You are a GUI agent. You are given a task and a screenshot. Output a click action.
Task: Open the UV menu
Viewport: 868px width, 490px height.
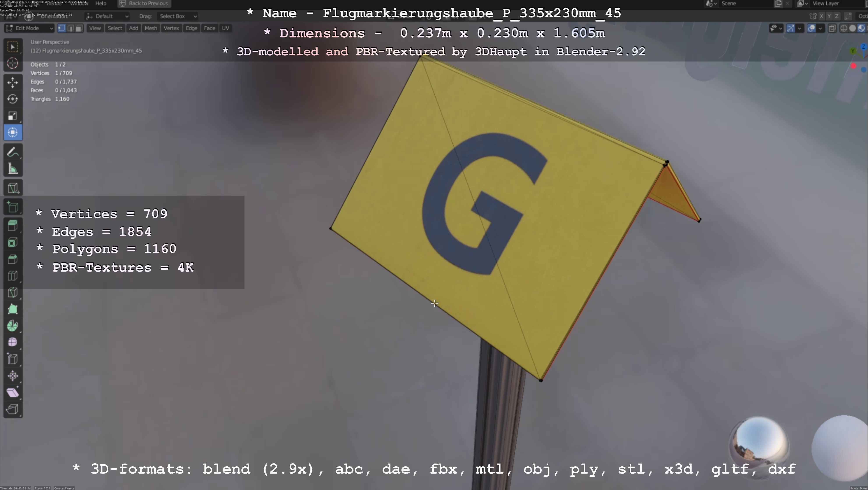click(x=225, y=28)
